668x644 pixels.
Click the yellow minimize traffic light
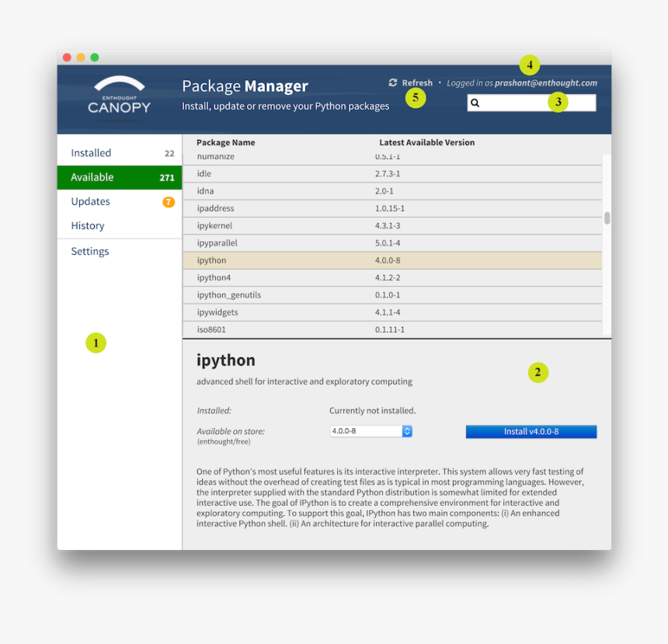pos(81,57)
